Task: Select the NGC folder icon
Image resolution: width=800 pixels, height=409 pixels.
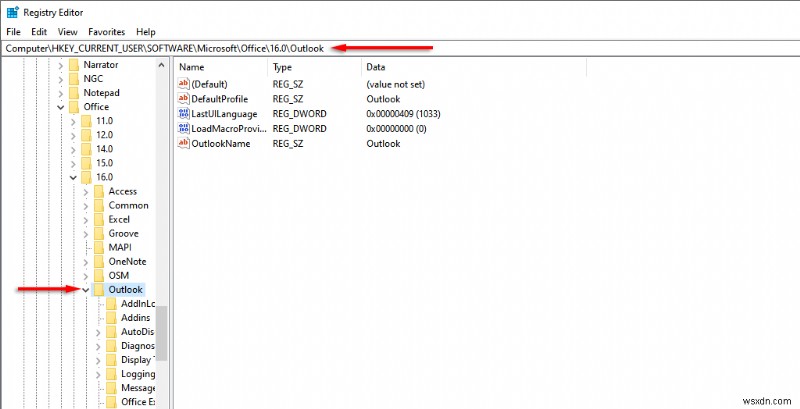Action: 74,79
